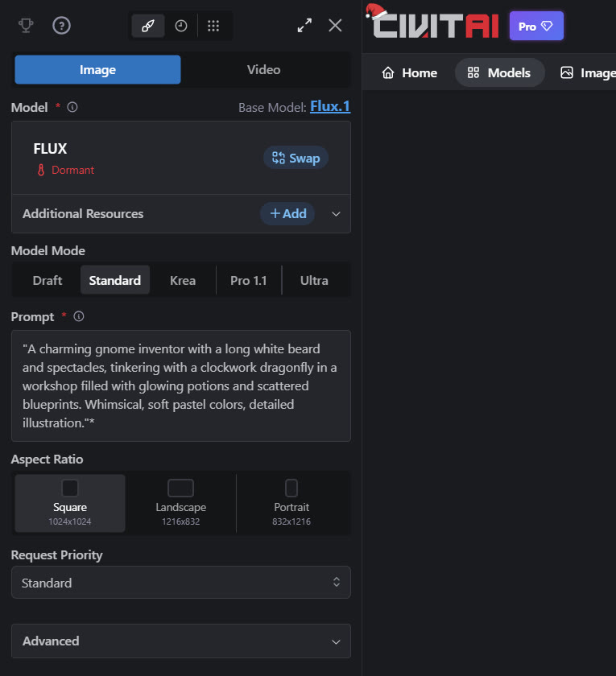Viewport: 616px width, 676px height.
Task: Click inside the Prompt text field
Action: coord(181,385)
